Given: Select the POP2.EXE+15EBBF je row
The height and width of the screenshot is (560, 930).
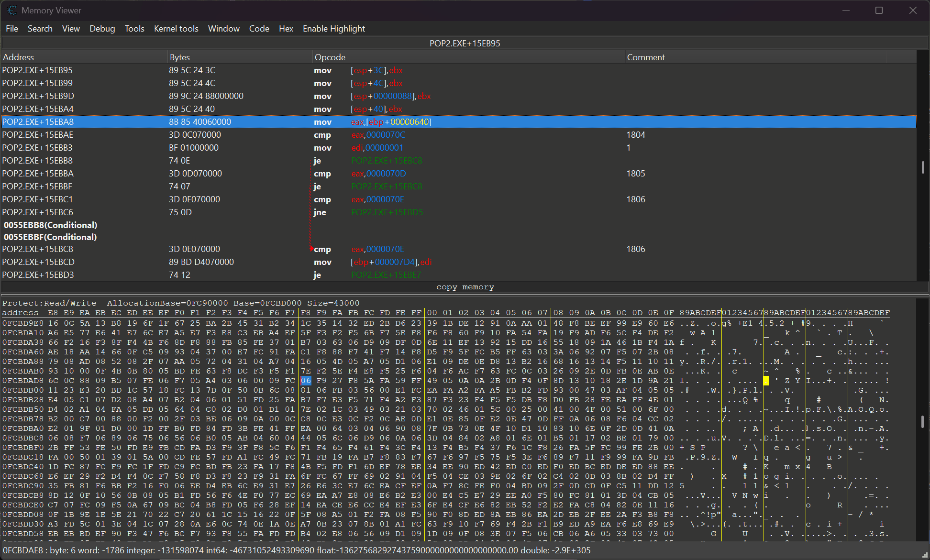Looking at the screenshot, I should pyautogui.click(x=459, y=187).
